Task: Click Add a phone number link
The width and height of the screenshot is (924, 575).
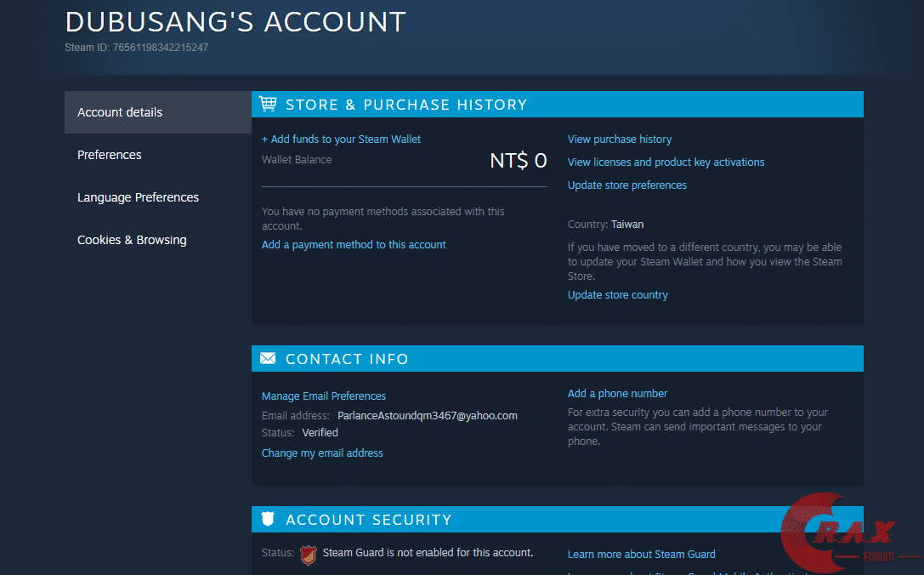Action: (x=617, y=394)
